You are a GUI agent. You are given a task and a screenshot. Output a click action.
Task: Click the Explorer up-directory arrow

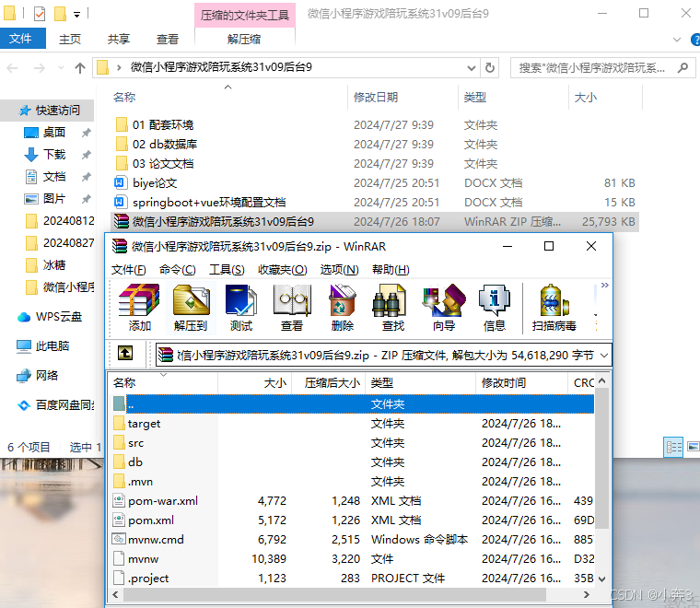[80, 68]
